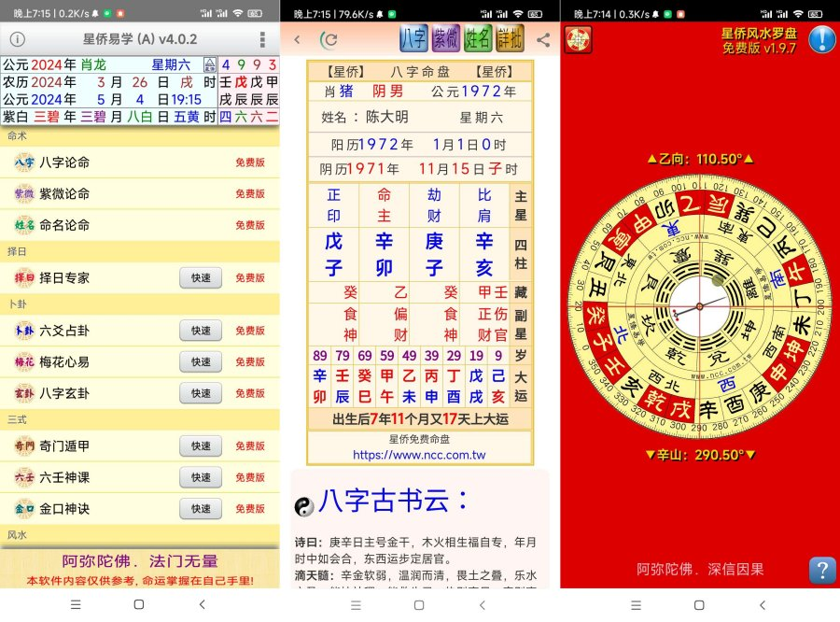Open the question-mark help button
The width and height of the screenshot is (840, 622).
[x=821, y=570]
